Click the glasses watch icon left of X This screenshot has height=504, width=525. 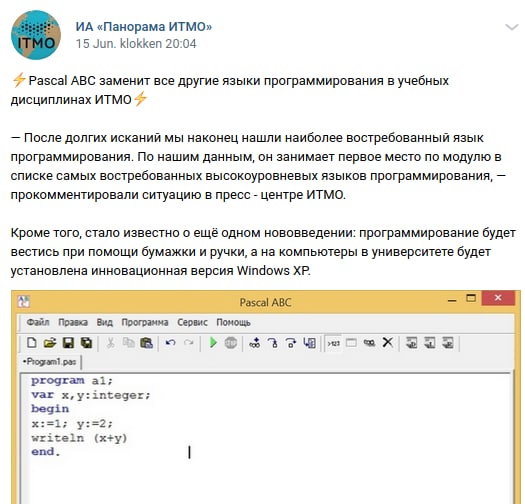(369, 343)
